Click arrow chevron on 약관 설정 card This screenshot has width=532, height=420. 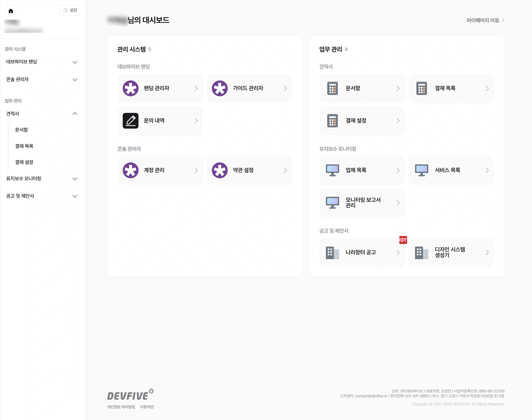coord(285,170)
